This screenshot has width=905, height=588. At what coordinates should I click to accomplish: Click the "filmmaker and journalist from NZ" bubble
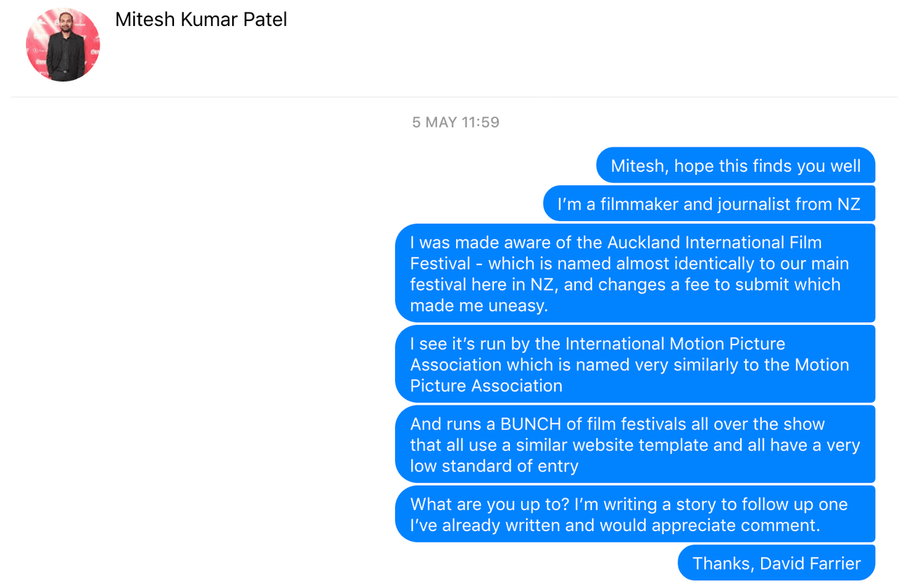(x=709, y=204)
